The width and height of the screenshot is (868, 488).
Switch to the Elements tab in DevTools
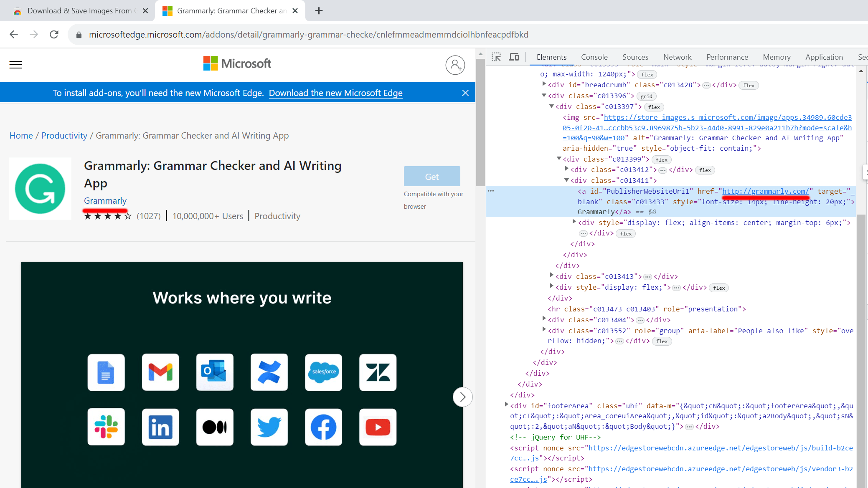(551, 57)
